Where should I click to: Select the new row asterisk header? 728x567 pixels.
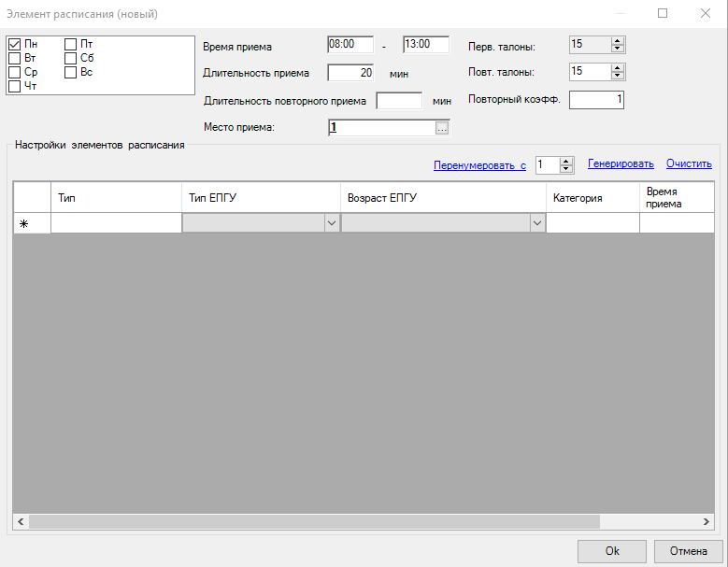tap(32, 223)
